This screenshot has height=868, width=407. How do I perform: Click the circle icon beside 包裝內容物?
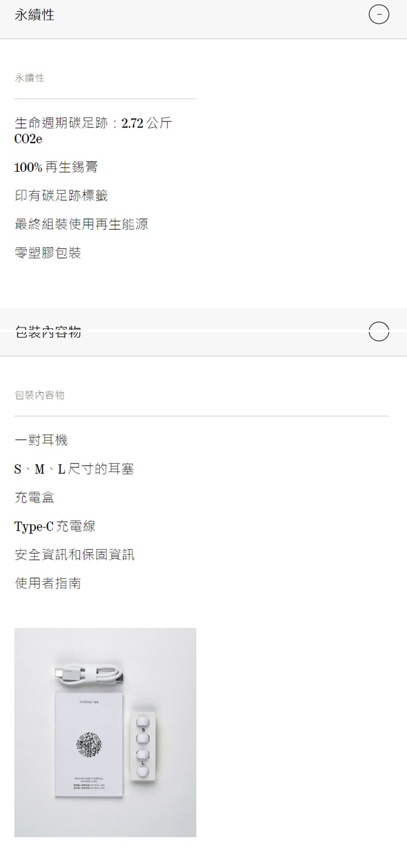coord(379,331)
